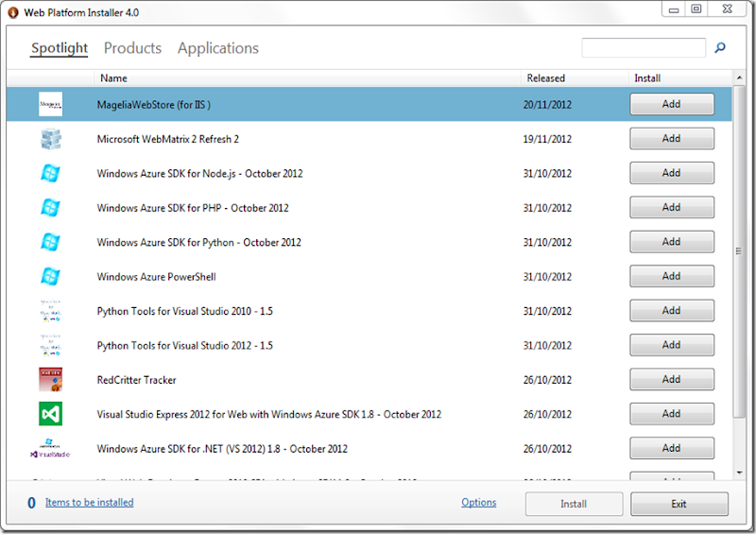
Task: Select Python Tools for Visual Studio 2012 - 1.5
Action: [184, 346]
